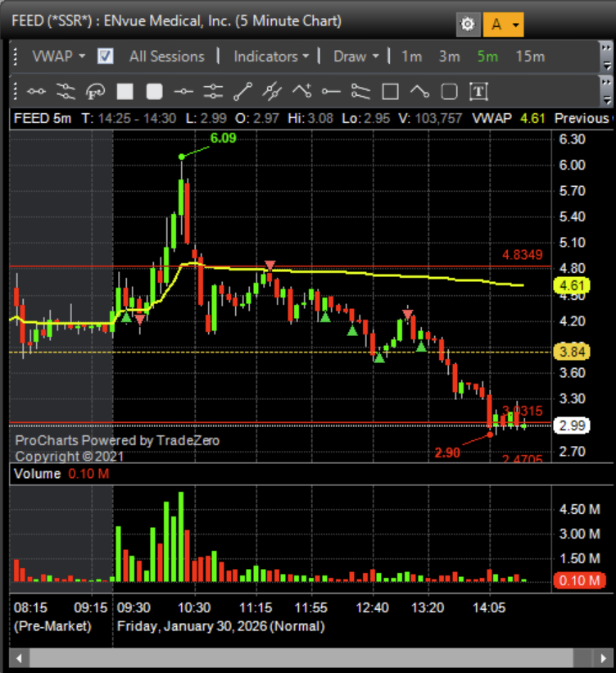Select the 5m timeframe
The image size is (616, 673).
[x=487, y=57]
